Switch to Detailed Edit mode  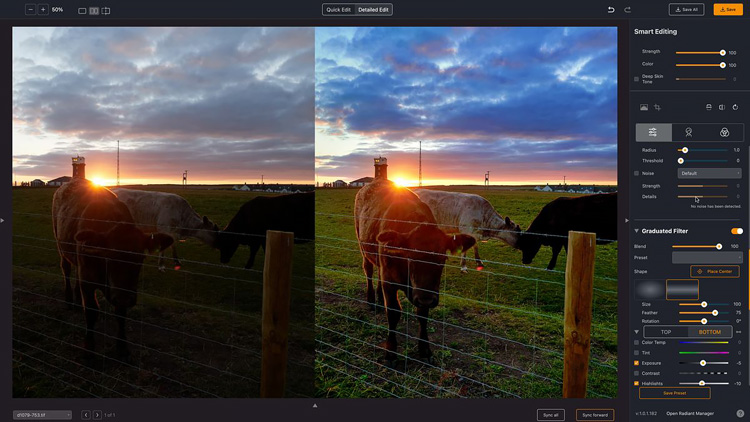pyautogui.click(x=374, y=10)
